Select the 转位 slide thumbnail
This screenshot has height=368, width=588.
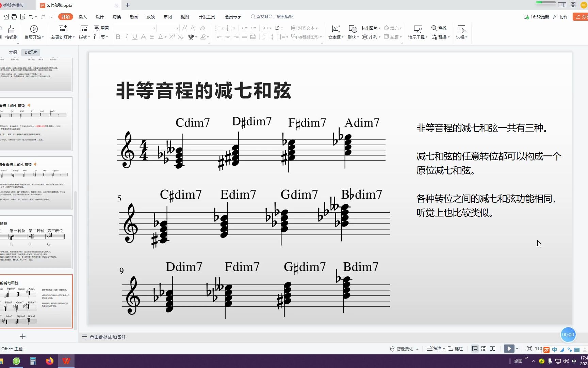[35, 242]
